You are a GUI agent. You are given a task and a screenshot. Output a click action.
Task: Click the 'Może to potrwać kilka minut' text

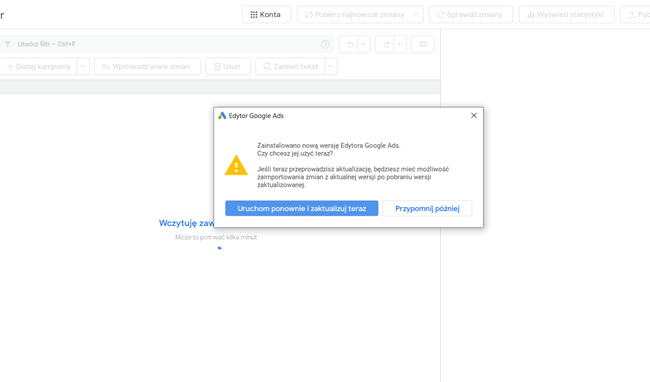pos(216,237)
